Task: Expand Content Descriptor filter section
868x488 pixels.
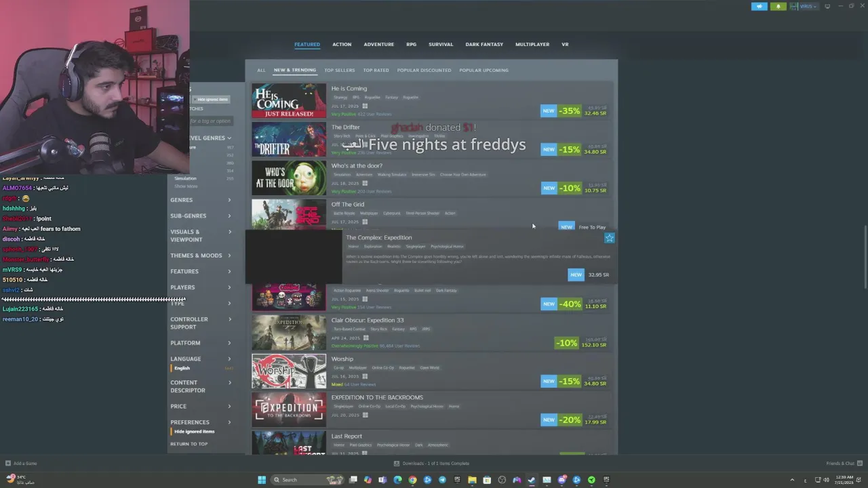Action: click(201, 386)
